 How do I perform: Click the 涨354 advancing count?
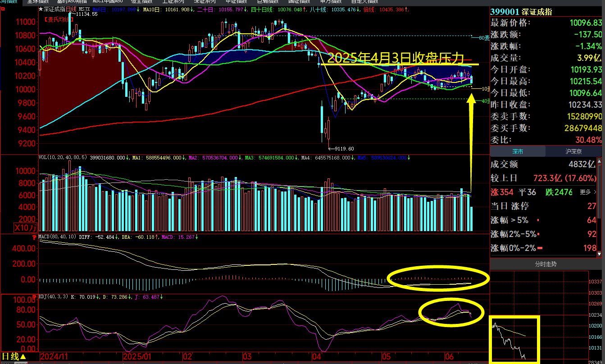pos(502,192)
